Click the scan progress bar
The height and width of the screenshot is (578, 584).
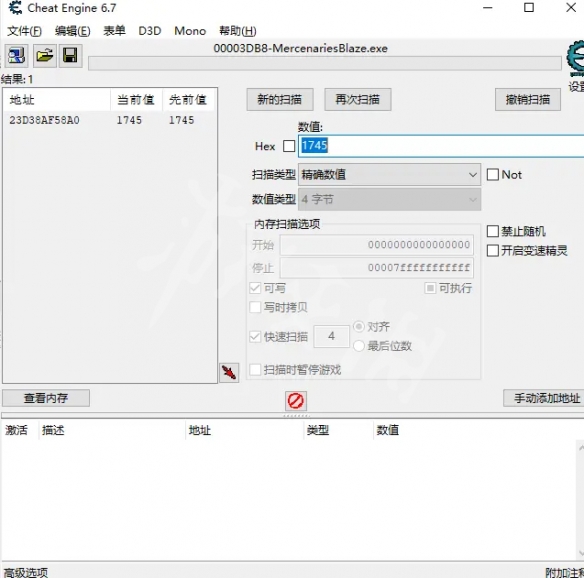pos(325,63)
